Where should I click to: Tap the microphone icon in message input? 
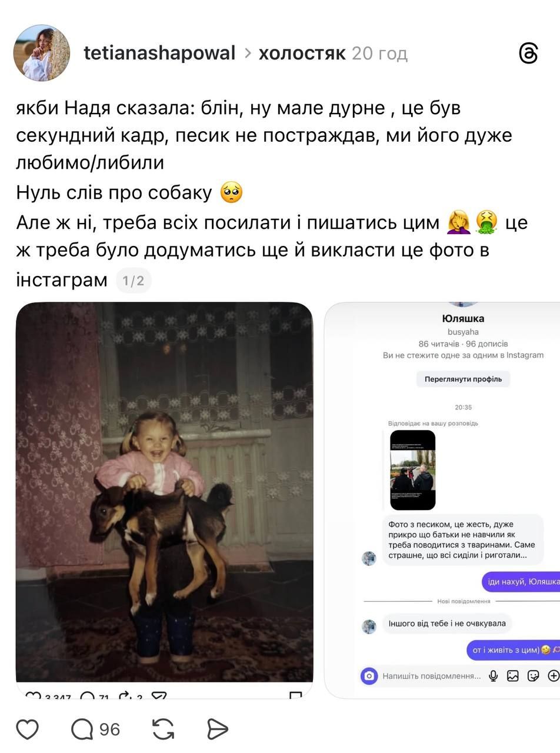(x=494, y=676)
